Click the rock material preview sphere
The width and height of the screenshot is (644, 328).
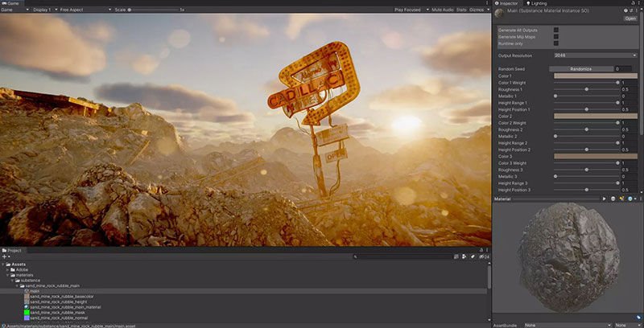click(x=568, y=256)
